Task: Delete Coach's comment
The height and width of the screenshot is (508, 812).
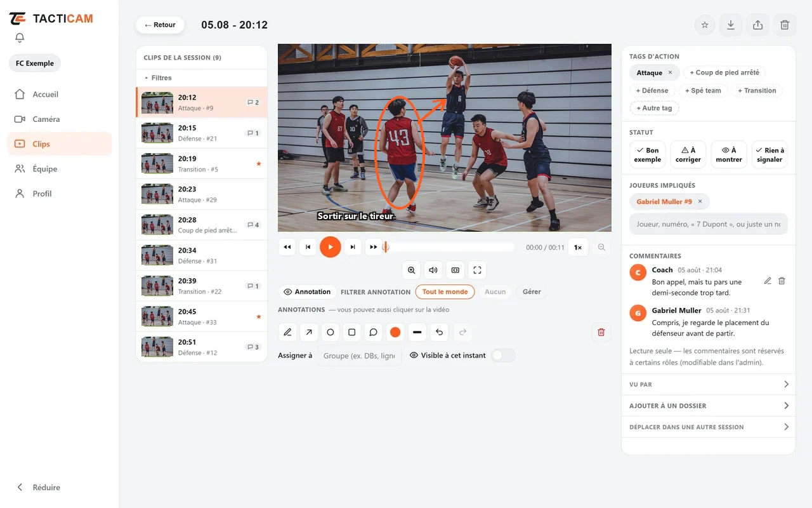Action: click(782, 281)
